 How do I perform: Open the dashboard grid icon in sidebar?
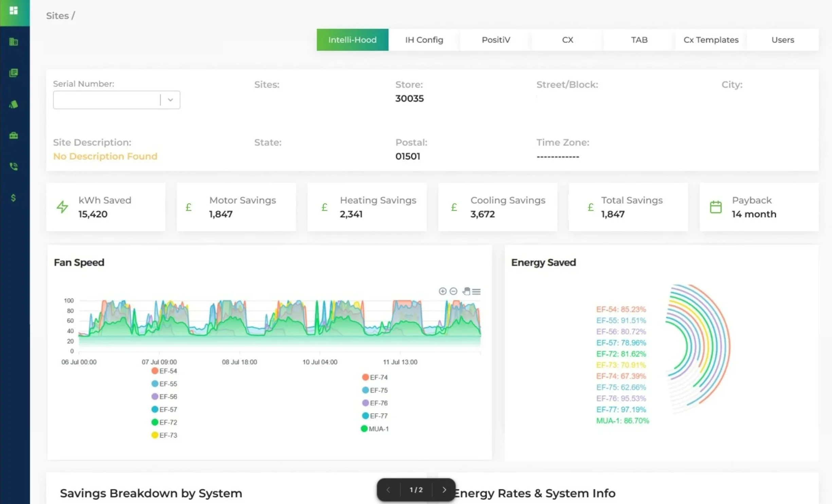pos(14,11)
